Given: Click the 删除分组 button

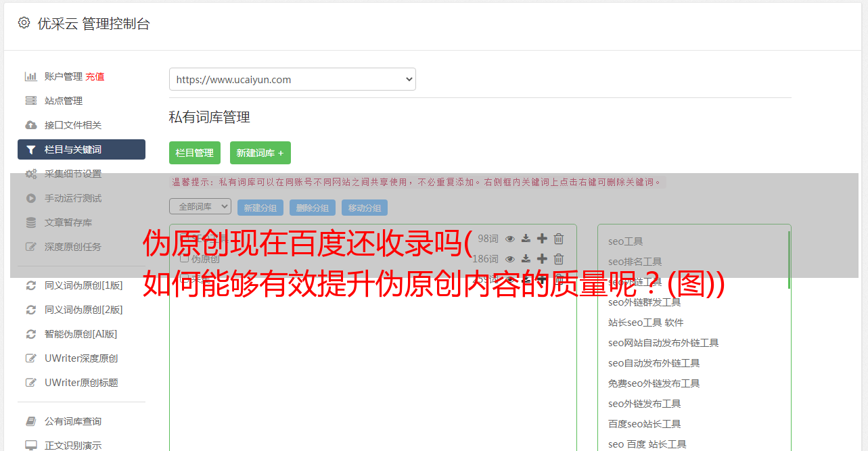Looking at the screenshot, I should click(x=313, y=208).
